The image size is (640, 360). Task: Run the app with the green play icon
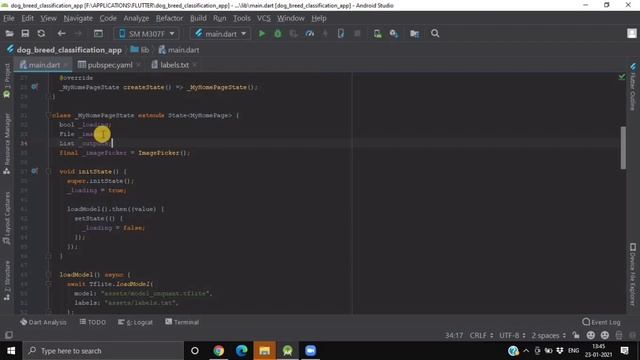pos(262,33)
